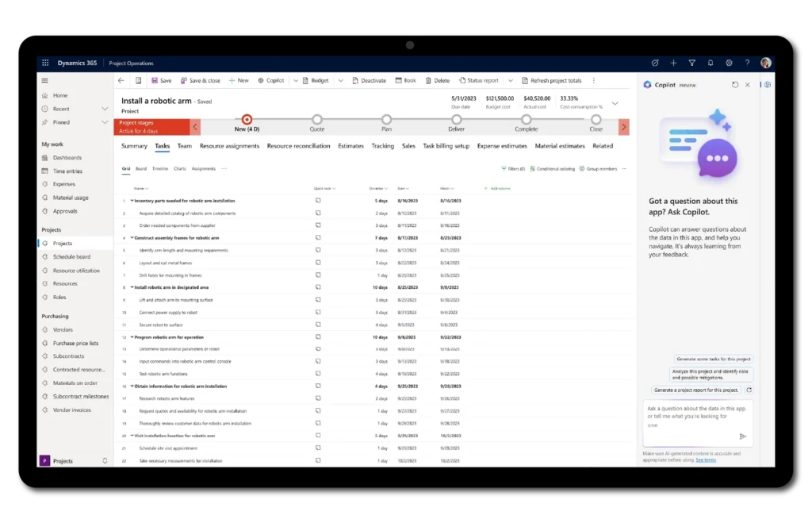This screenshot has height=523, width=812.
Task: Click the Budget command
Action: click(316, 80)
